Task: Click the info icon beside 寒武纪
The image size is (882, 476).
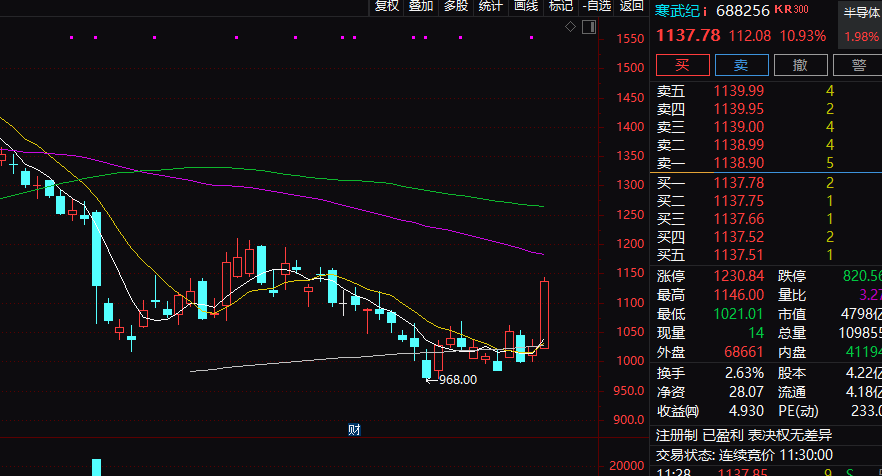Action: 706,12
